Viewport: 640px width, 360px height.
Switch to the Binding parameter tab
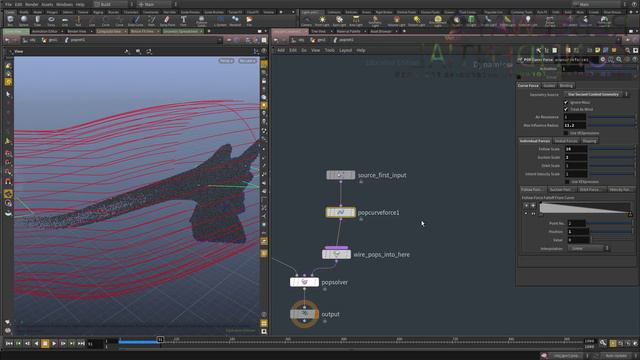click(566, 86)
